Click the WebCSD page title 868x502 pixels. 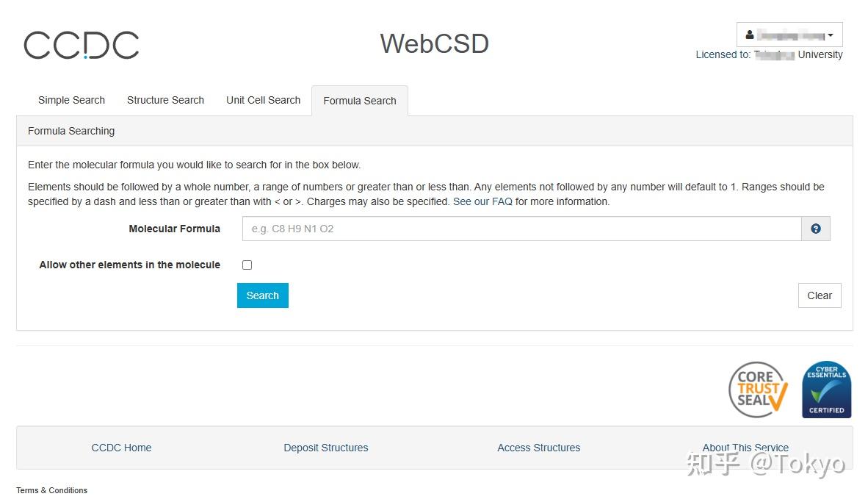tap(434, 44)
